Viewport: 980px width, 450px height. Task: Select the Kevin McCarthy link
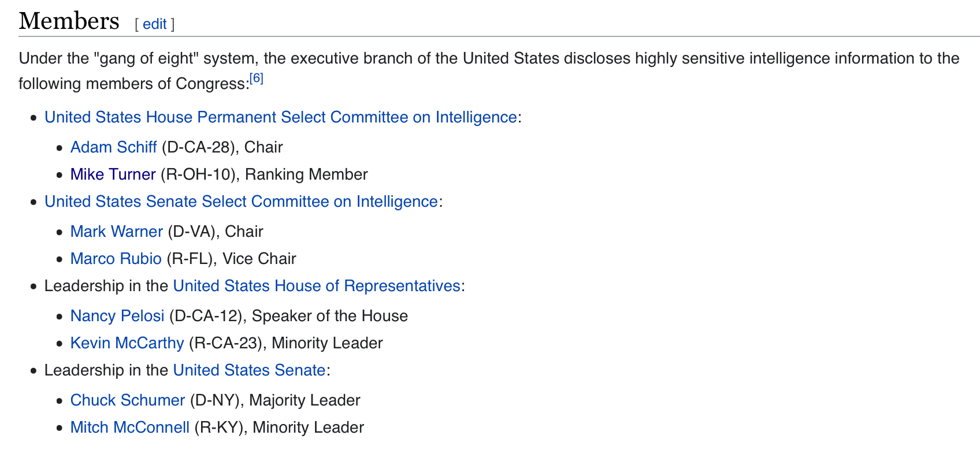tap(127, 343)
